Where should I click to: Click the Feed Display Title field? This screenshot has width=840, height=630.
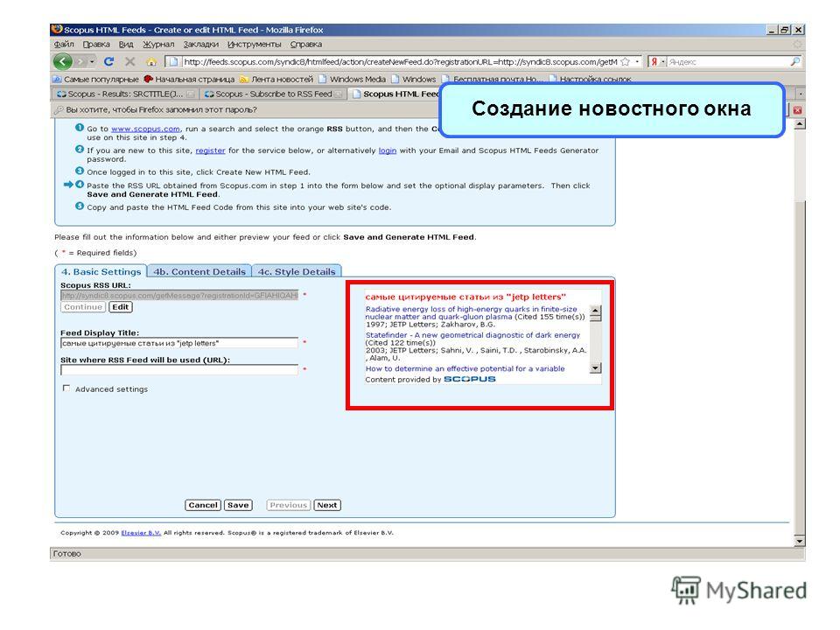[x=179, y=343]
